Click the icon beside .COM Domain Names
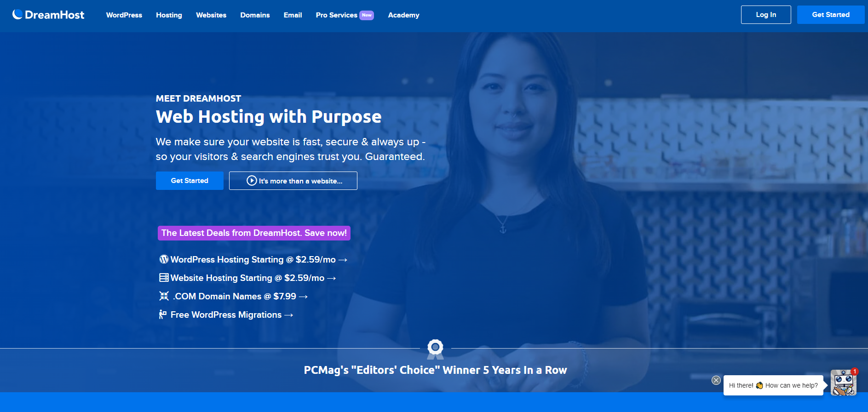 point(164,296)
